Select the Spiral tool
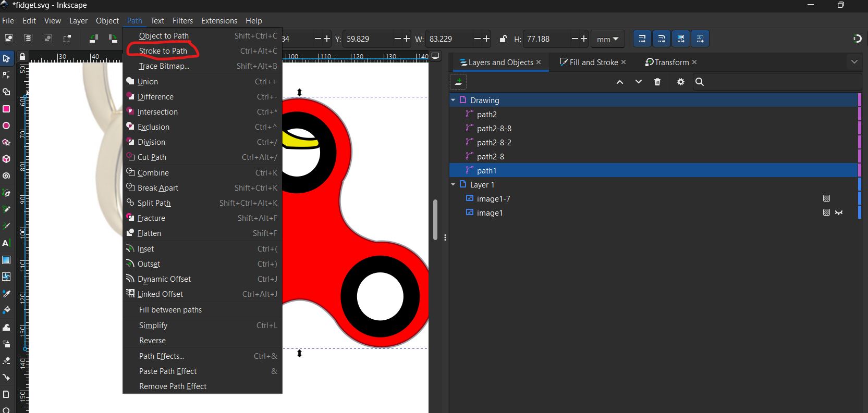Screen dimensions: 868x413 [x=6, y=176]
